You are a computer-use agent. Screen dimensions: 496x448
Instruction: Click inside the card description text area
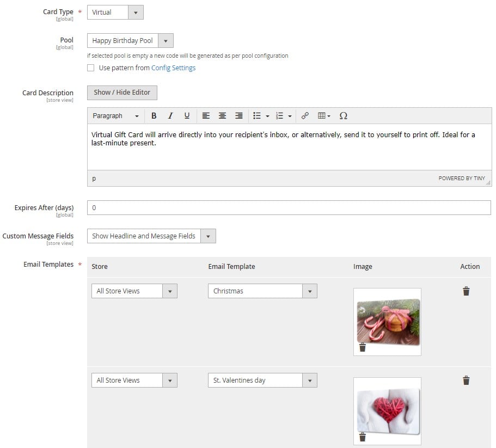coord(290,147)
